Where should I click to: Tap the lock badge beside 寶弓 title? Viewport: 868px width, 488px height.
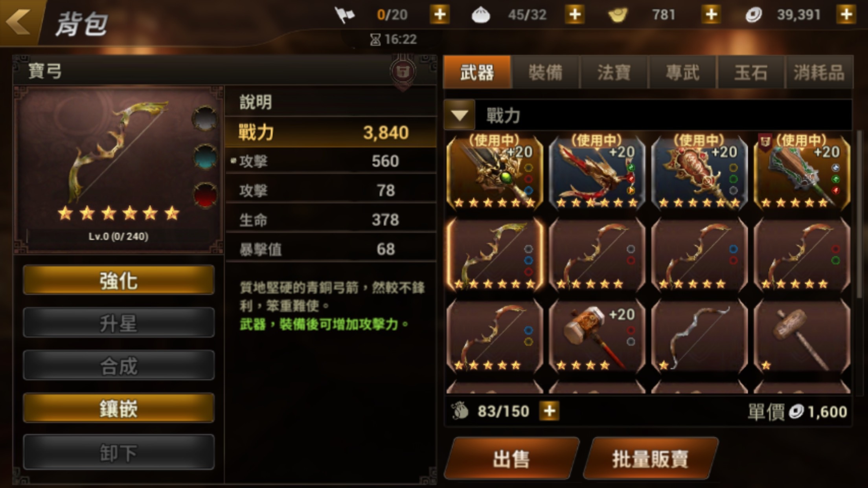click(x=403, y=72)
